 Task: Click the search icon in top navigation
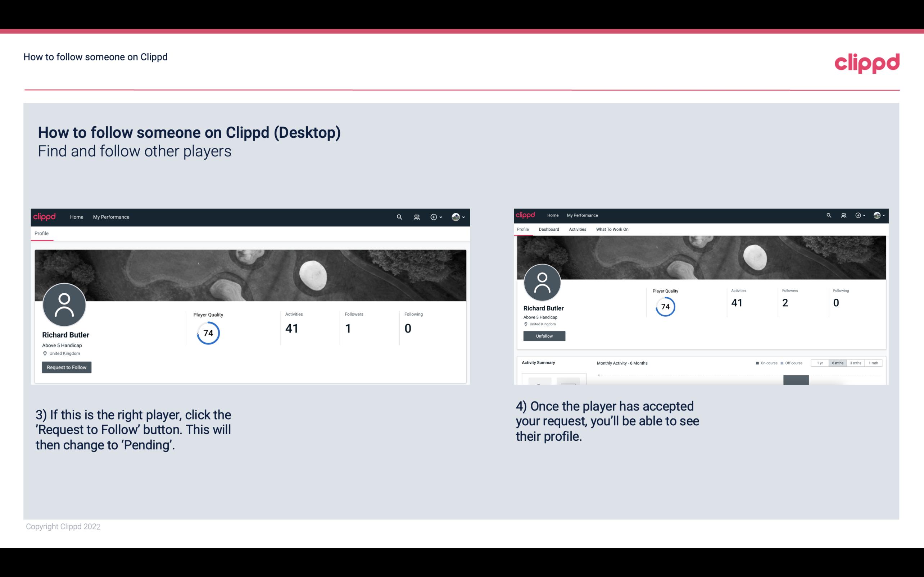coord(399,217)
